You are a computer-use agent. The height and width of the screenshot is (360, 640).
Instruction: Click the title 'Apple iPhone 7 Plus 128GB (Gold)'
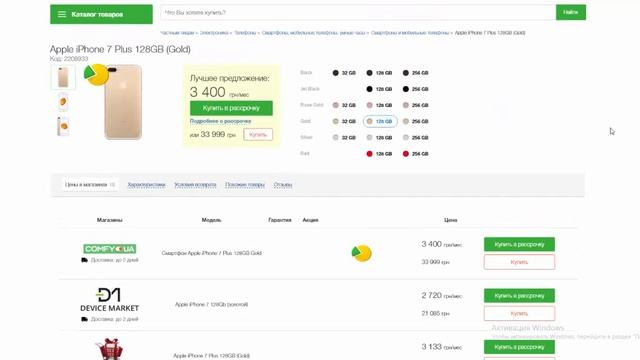coord(120,49)
